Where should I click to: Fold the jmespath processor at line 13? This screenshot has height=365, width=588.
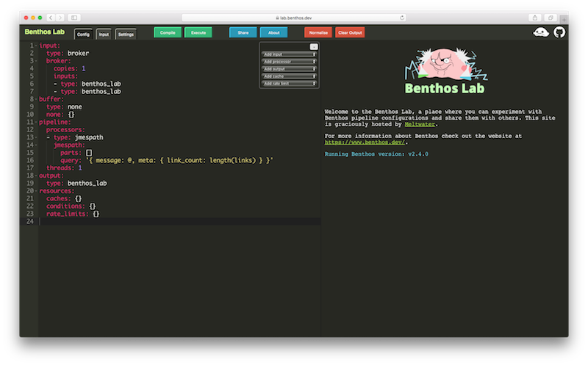tap(36, 137)
